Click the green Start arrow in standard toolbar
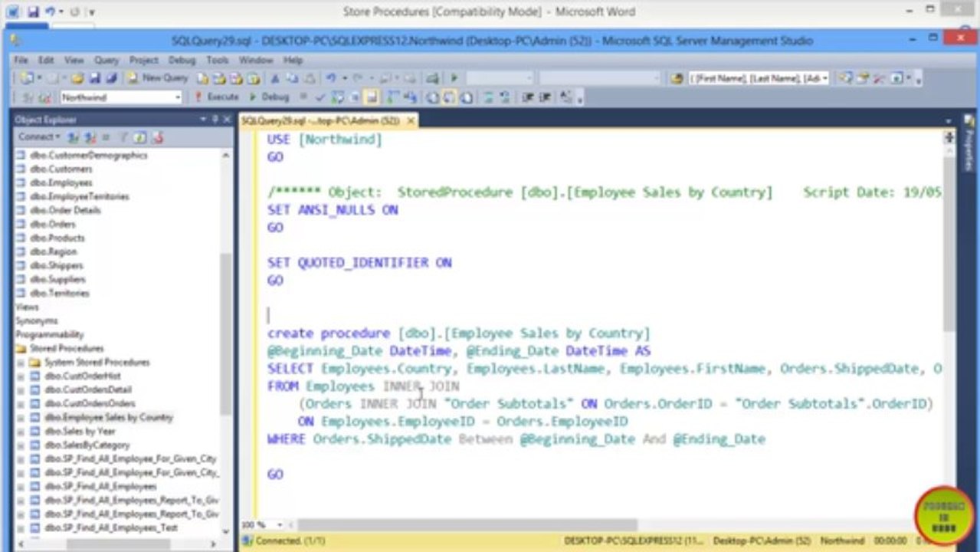The image size is (980, 552). [454, 78]
